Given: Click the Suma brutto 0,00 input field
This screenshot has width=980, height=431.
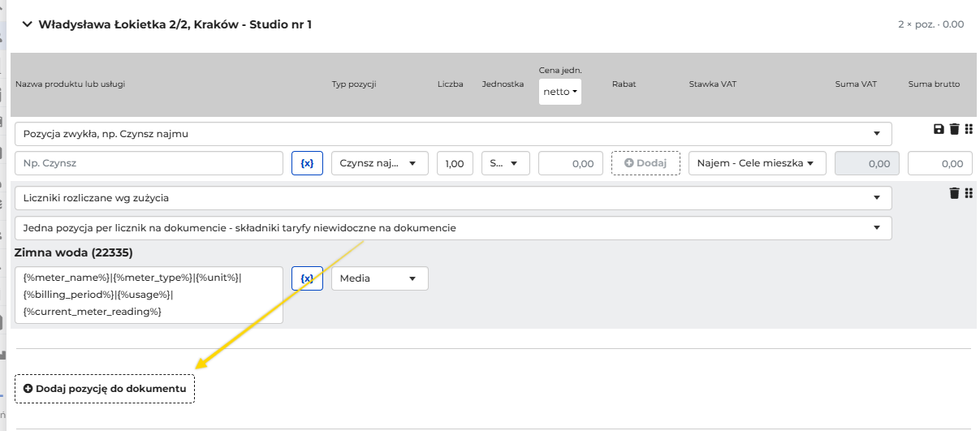Looking at the screenshot, I should [x=940, y=163].
